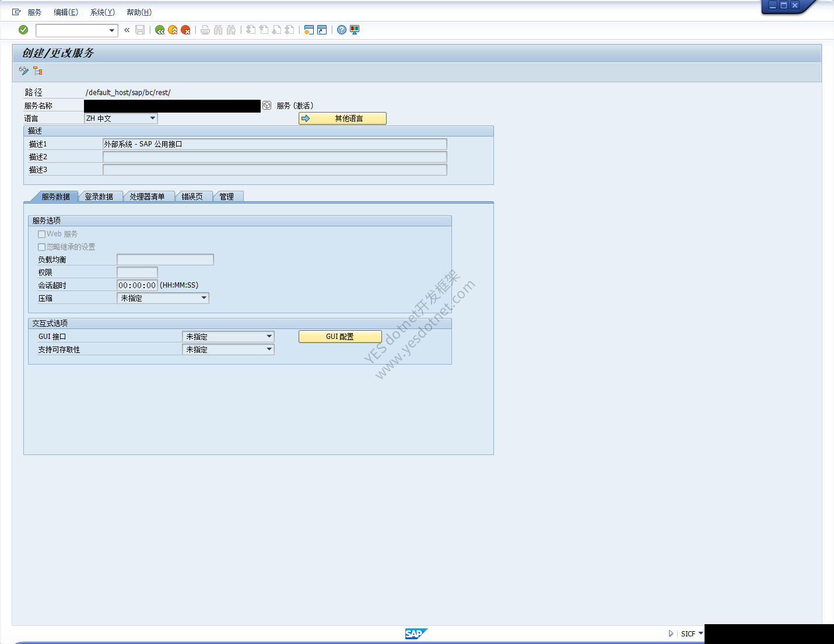Click the hierarchy tree icon under the title

tap(38, 71)
